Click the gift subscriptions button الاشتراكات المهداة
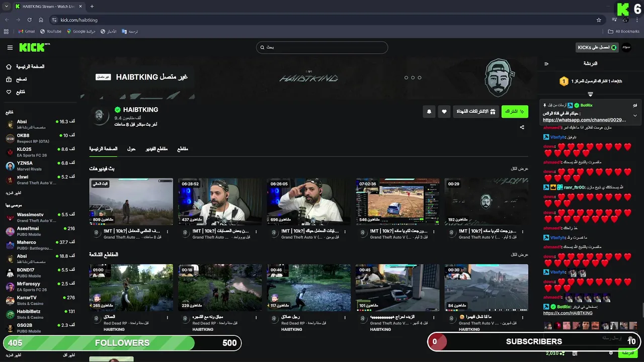 pos(476,112)
